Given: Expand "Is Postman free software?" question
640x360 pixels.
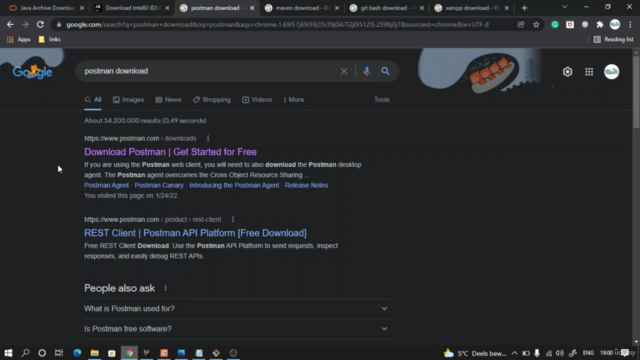Looking at the screenshot, I should tap(237, 329).
